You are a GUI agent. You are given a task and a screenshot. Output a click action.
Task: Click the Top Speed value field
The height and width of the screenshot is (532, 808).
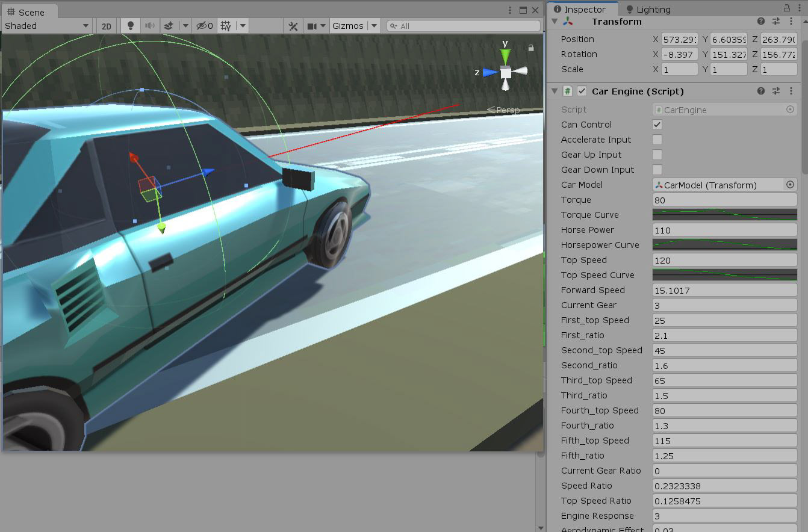tap(725, 260)
